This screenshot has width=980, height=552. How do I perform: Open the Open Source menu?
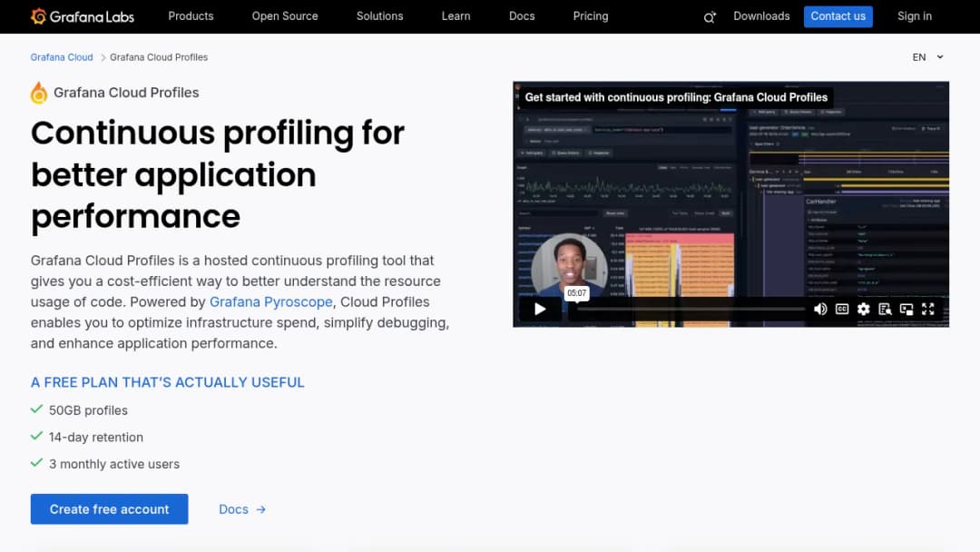[285, 16]
